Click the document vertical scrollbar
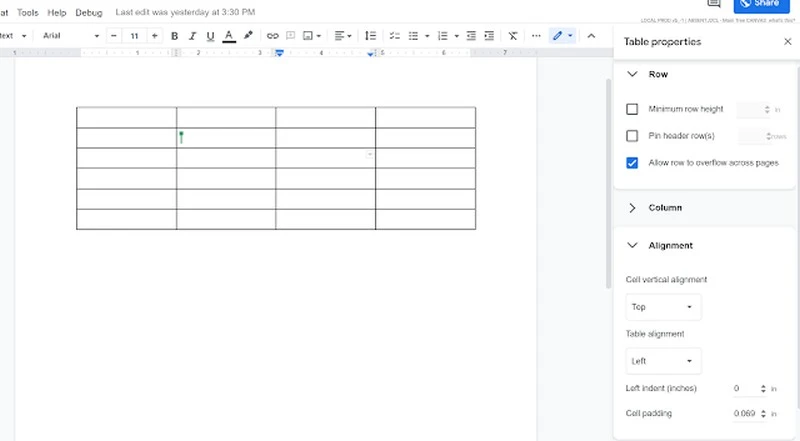 tap(608, 184)
